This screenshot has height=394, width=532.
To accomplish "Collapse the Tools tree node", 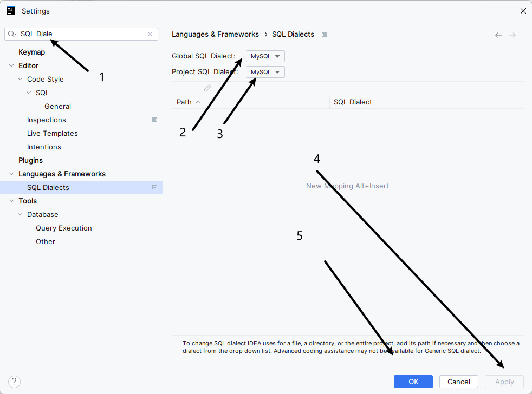I will (x=11, y=201).
